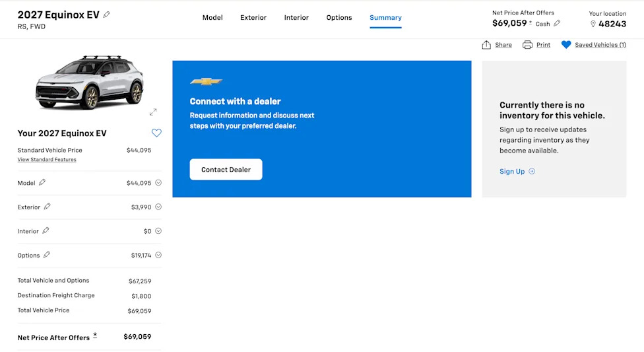
Task: Edit the 2027 Equinox EV title pencil icon
Action: [106, 15]
